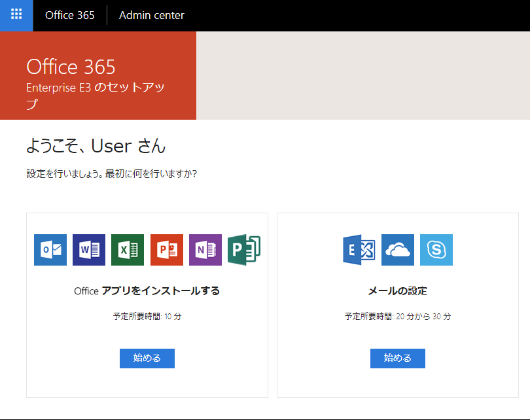Click the OneDrive cloud icon
The image size is (530, 420).
point(398,250)
